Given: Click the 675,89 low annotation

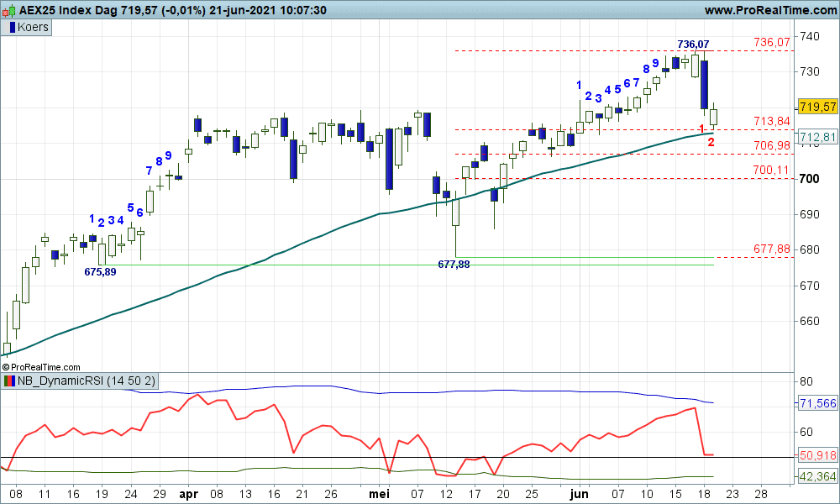Looking at the screenshot, I should (100, 272).
